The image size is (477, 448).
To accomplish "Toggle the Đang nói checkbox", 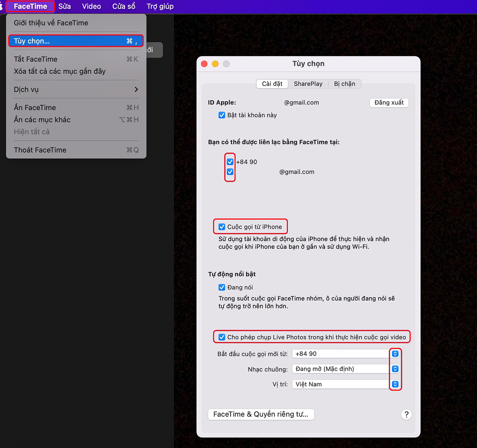I will click(x=222, y=287).
